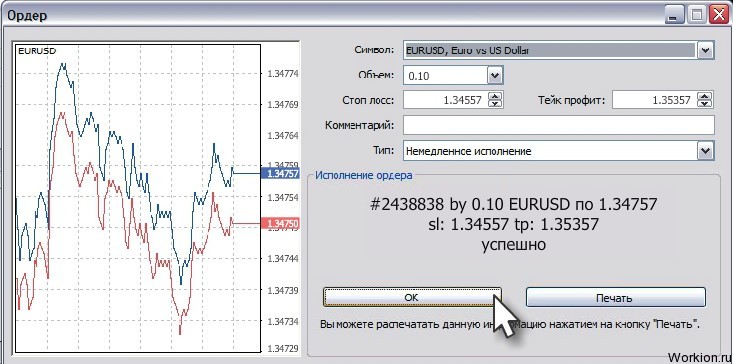
Task: Click the red 1.34750 bid price tag
Action: click(280, 223)
